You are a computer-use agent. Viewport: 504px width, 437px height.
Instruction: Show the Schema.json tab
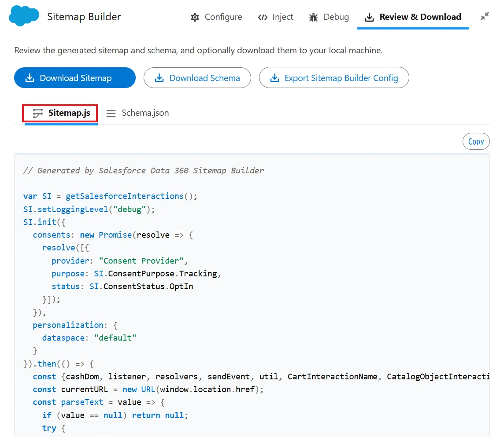(137, 113)
